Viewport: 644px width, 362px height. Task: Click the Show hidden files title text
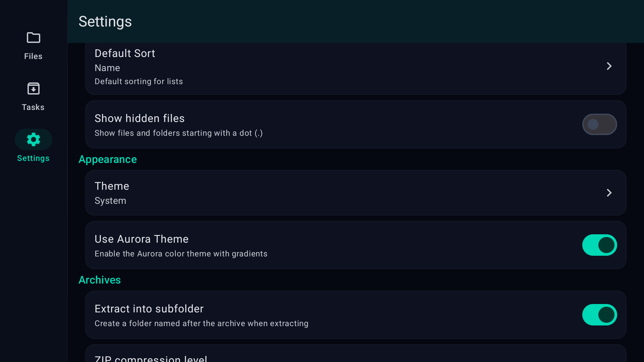point(140,118)
